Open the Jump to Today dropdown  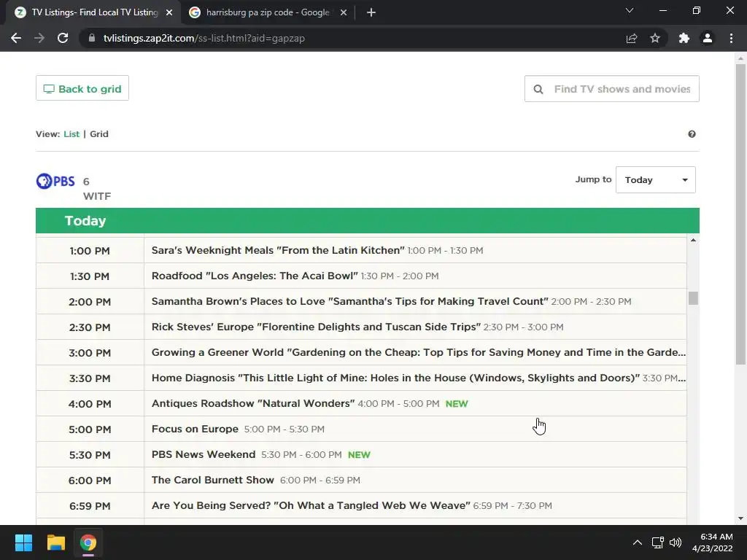pyautogui.click(x=656, y=180)
